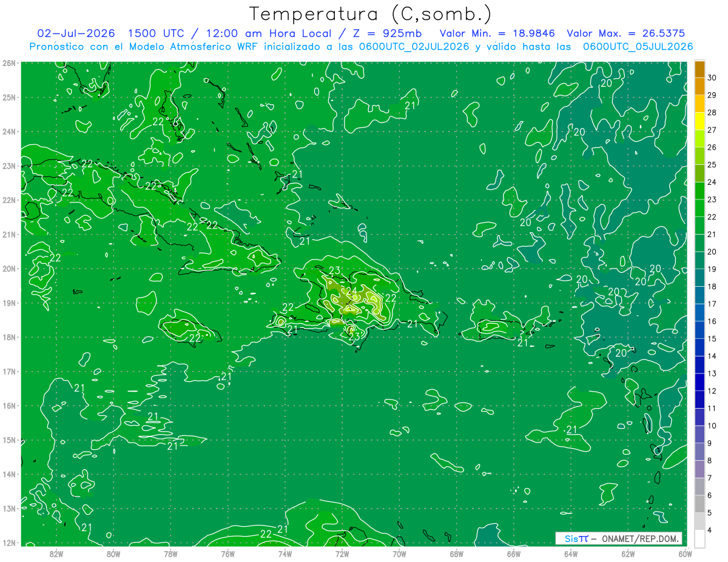Click the "19N" latitude axis label
This screenshot has width=728, height=562.
8,303
